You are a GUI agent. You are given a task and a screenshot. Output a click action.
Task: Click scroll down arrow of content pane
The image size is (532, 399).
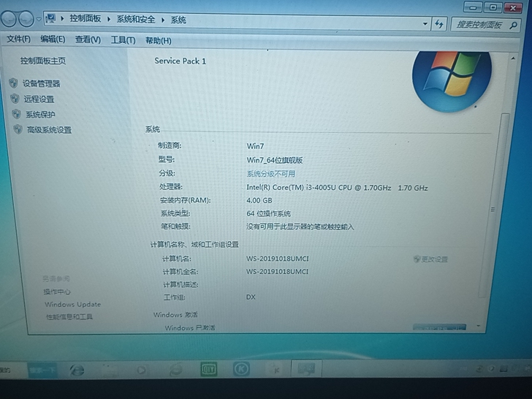[x=479, y=325]
